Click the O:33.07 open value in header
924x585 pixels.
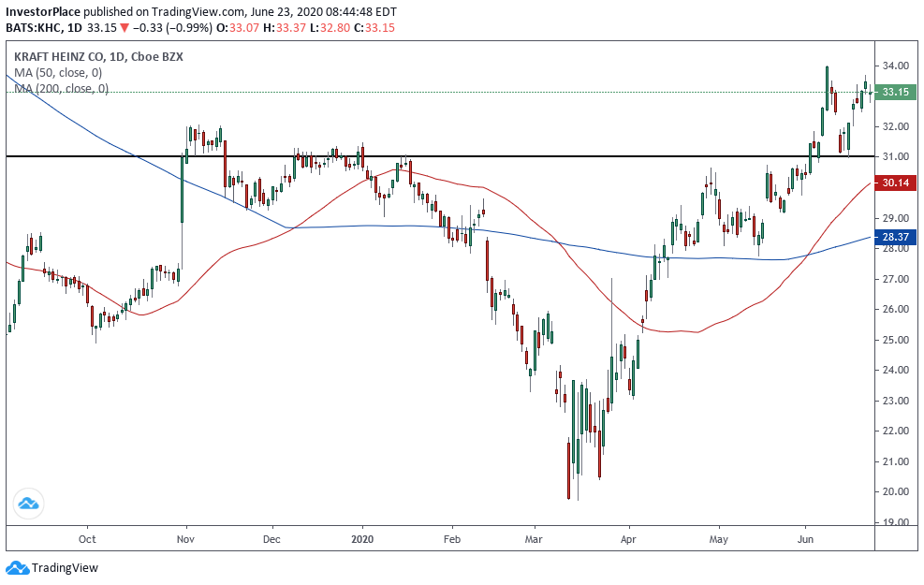click(238, 28)
